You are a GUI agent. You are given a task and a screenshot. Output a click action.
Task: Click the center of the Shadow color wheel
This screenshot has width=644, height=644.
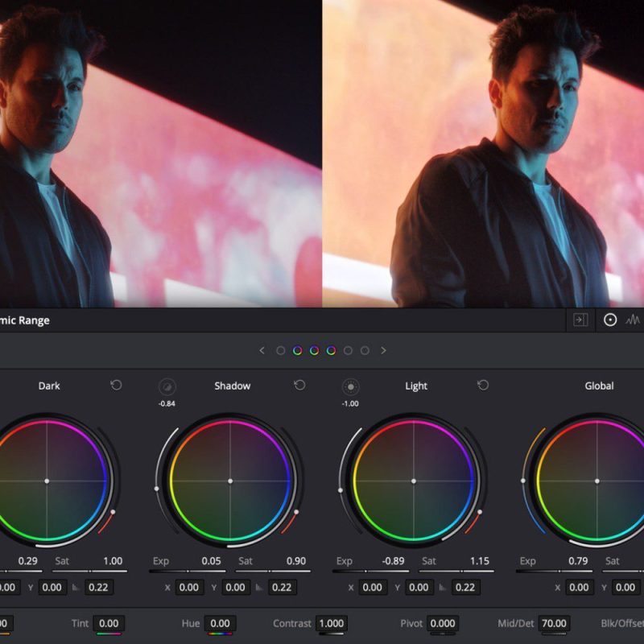pos(230,481)
